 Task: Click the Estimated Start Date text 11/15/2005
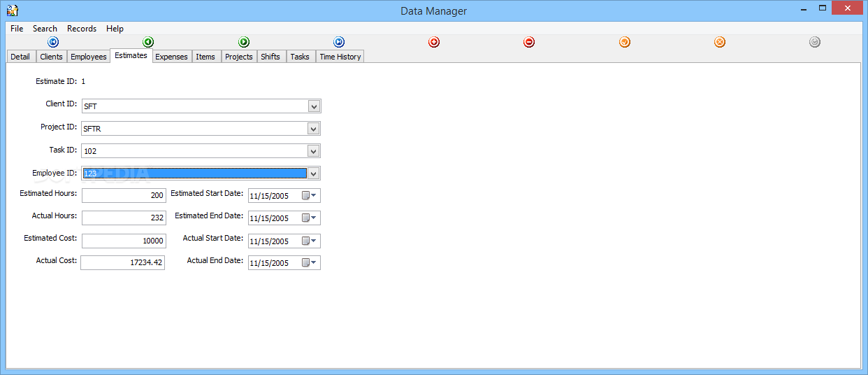269,196
